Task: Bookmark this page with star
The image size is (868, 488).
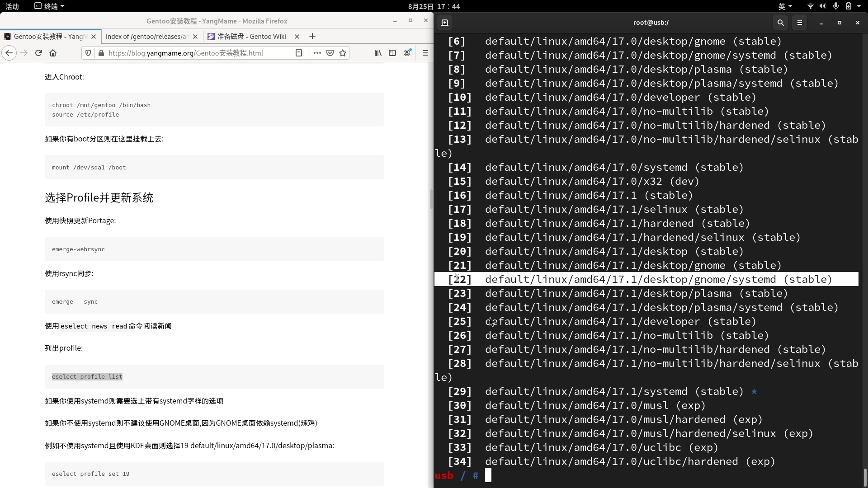Action: [343, 53]
